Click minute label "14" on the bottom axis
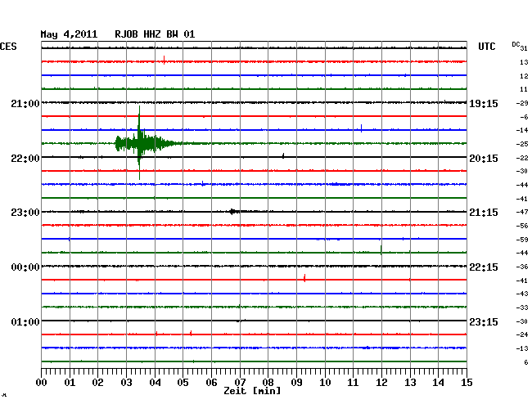Viewport: 532px width, 404px height. coord(438,383)
